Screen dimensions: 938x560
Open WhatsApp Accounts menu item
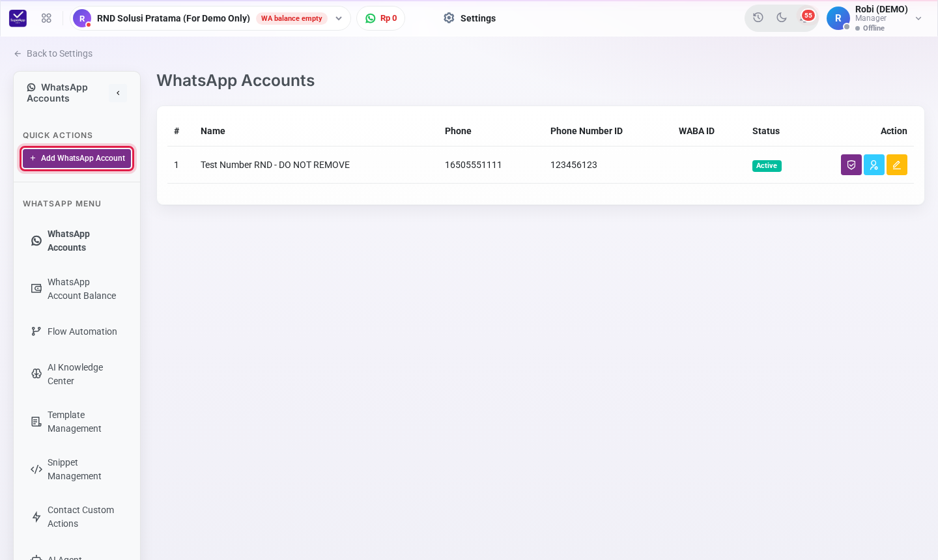pos(77,241)
